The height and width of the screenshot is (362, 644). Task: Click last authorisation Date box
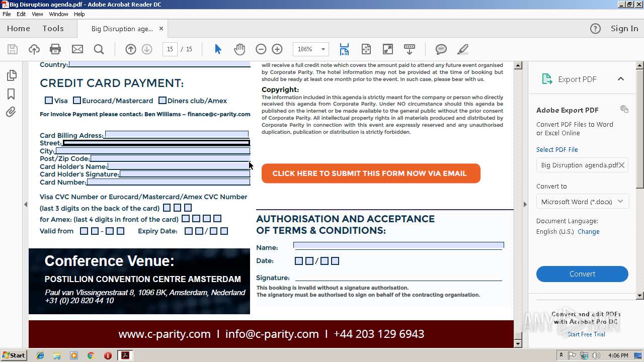coord(335,260)
